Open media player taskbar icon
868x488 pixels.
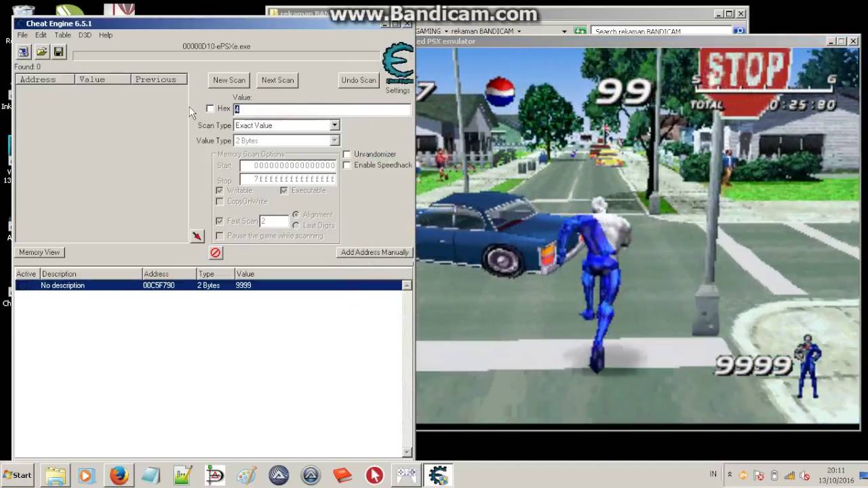(86, 475)
